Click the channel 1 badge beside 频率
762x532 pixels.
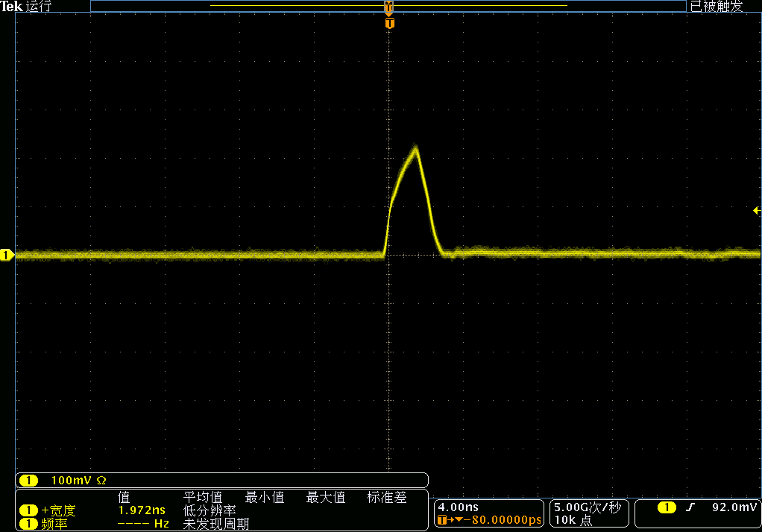28,524
